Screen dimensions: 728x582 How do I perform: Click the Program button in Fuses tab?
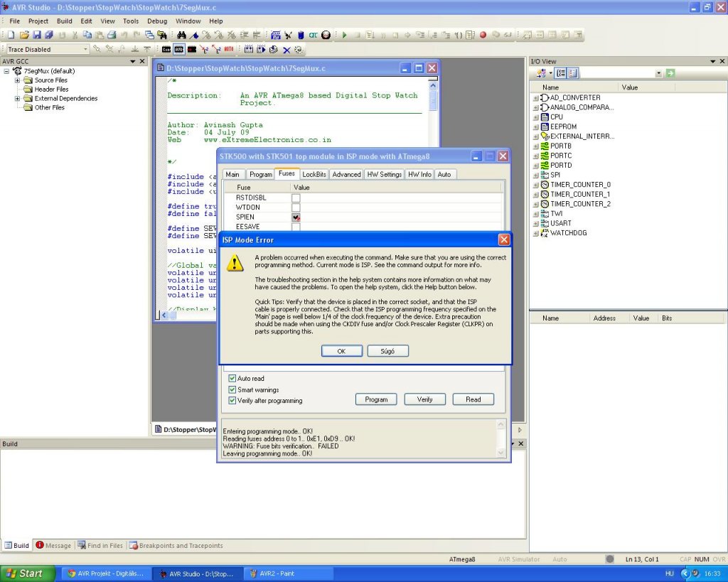pyautogui.click(x=376, y=399)
